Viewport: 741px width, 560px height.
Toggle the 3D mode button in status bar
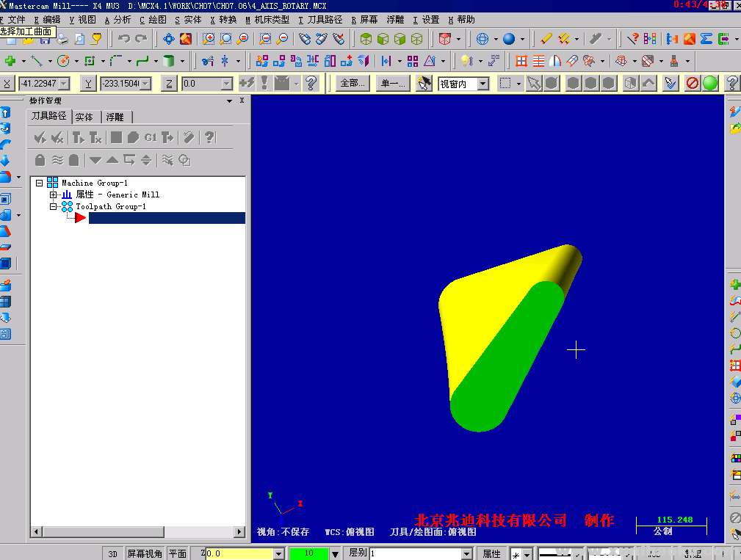point(112,554)
